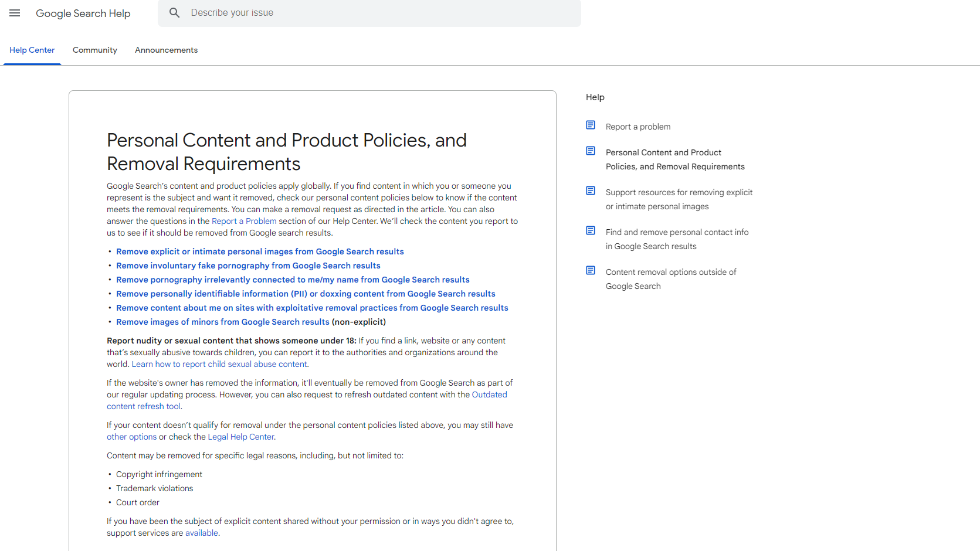Click the Trademark violations bullet text
Viewport: 980px width, 551px height.
pos(154,488)
